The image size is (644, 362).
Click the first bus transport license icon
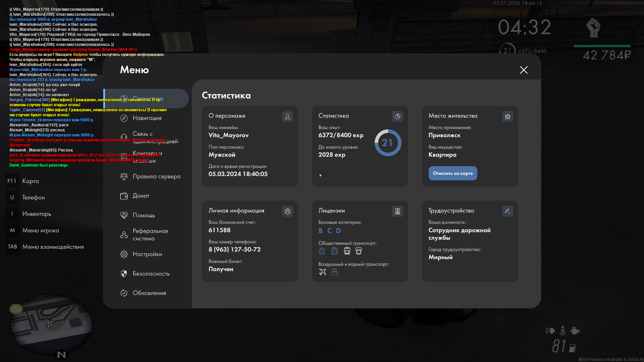[322, 251]
